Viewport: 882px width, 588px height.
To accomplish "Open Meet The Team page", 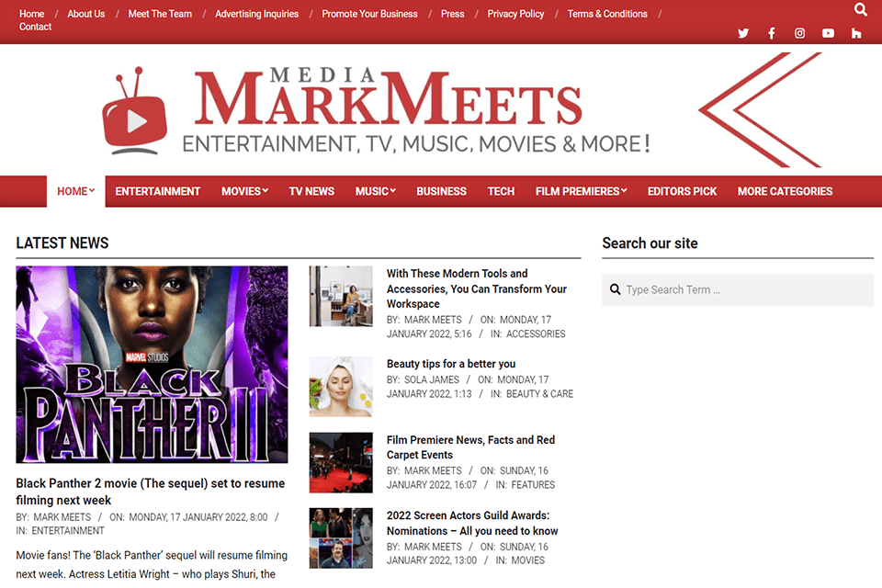I will pos(160,14).
